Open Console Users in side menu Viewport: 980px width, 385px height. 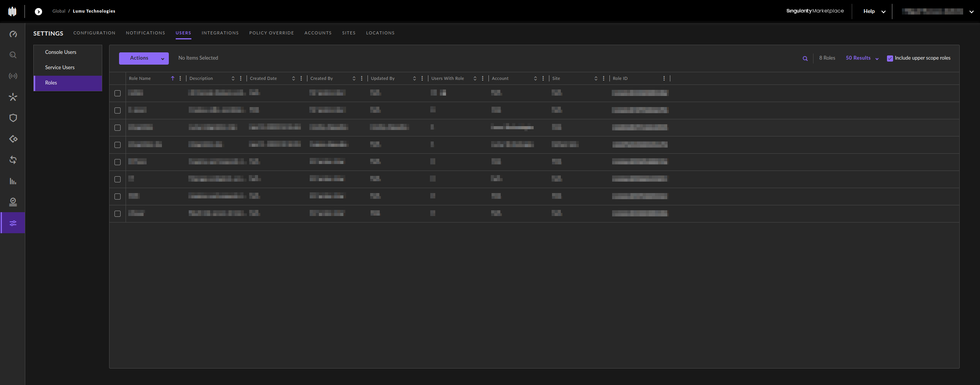(60, 52)
